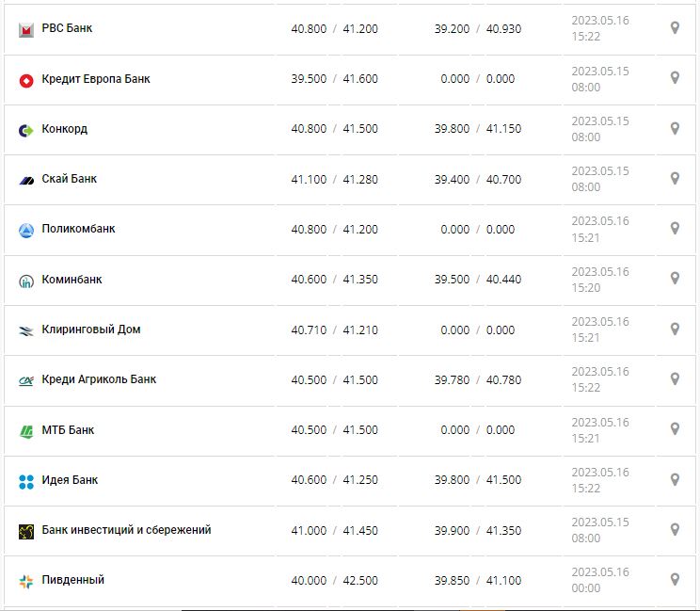Click the location pin in the МТБ Банк row

coord(675,428)
